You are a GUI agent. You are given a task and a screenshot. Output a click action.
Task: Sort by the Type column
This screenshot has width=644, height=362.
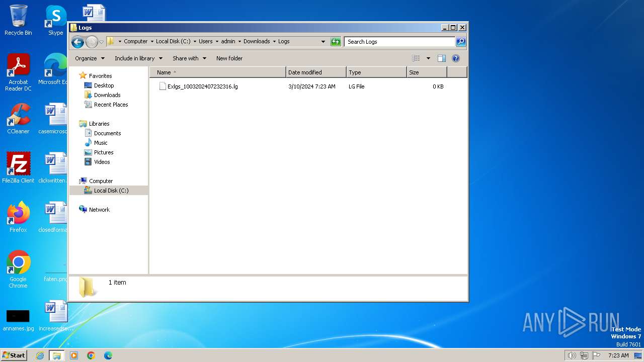click(x=376, y=72)
